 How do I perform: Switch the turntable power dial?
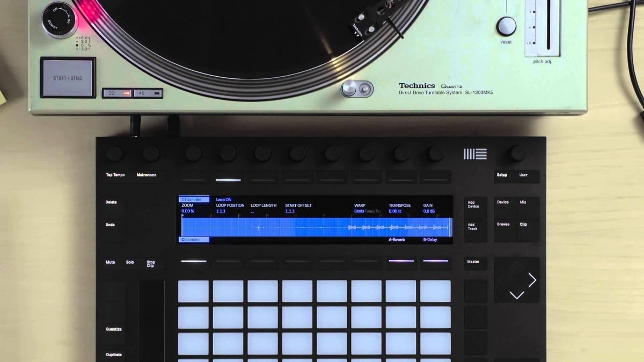[60, 19]
